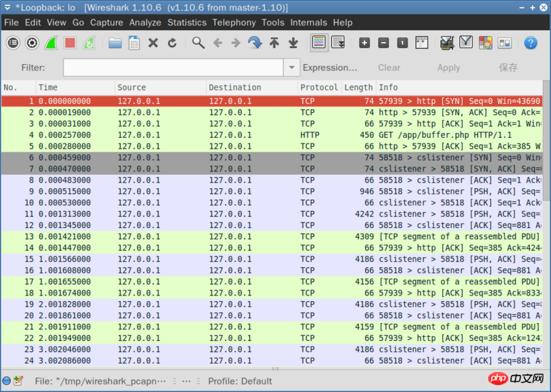551x392 pixels.
Task: Sort by the Info column header
Action: (x=459, y=87)
